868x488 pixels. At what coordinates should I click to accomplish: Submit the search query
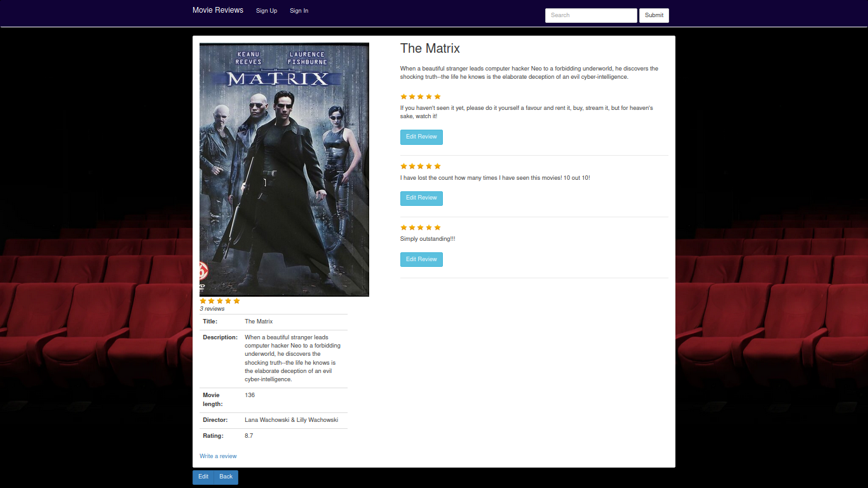654,15
